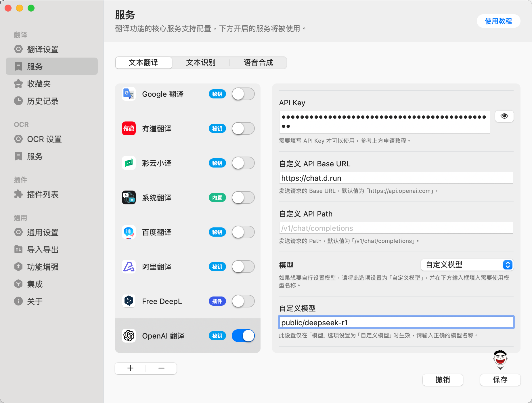Click the OpenAI 翻译 logo icon

pos(129,336)
